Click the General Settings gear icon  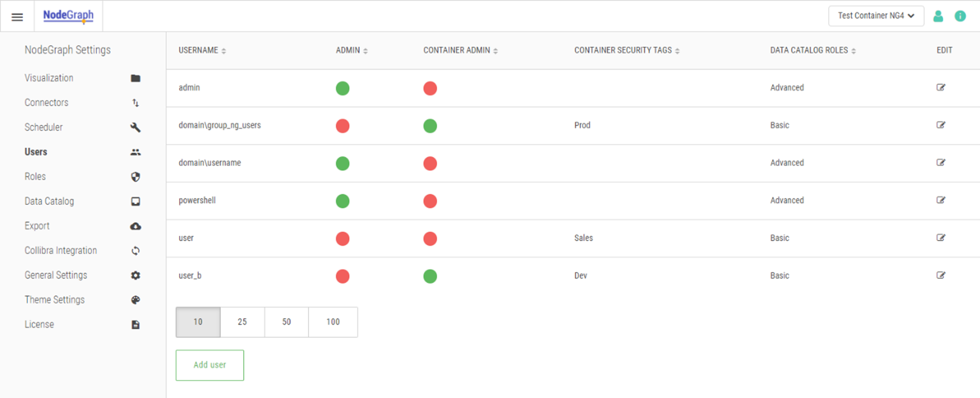coord(135,275)
